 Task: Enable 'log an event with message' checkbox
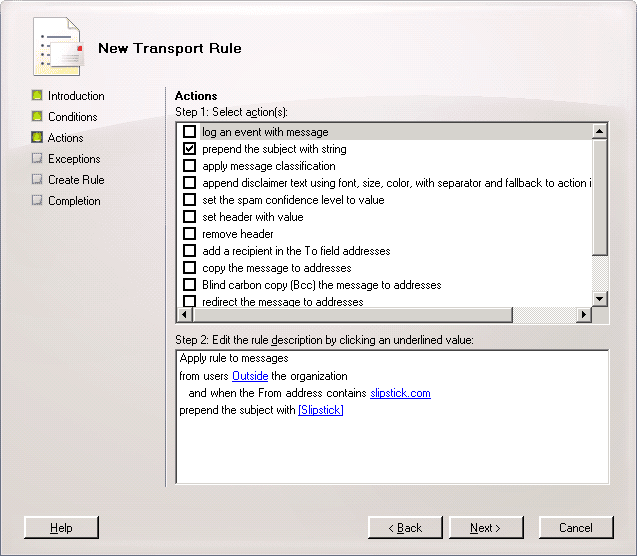189,132
